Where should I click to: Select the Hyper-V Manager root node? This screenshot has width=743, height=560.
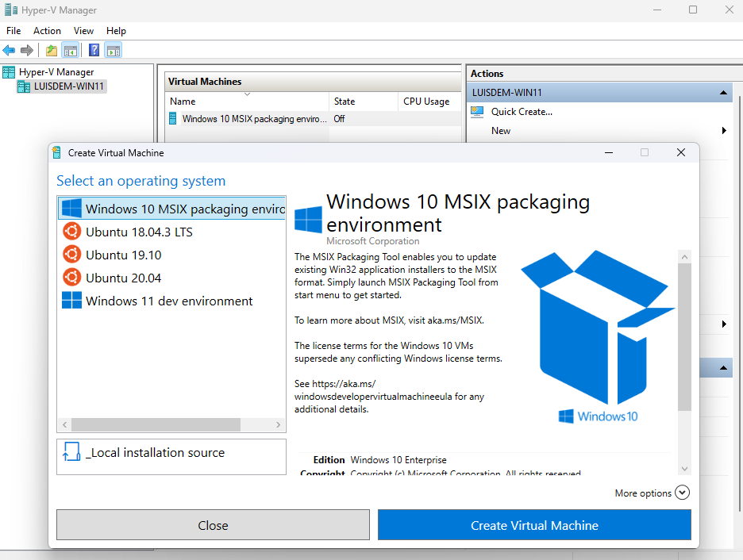(x=56, y=72)
